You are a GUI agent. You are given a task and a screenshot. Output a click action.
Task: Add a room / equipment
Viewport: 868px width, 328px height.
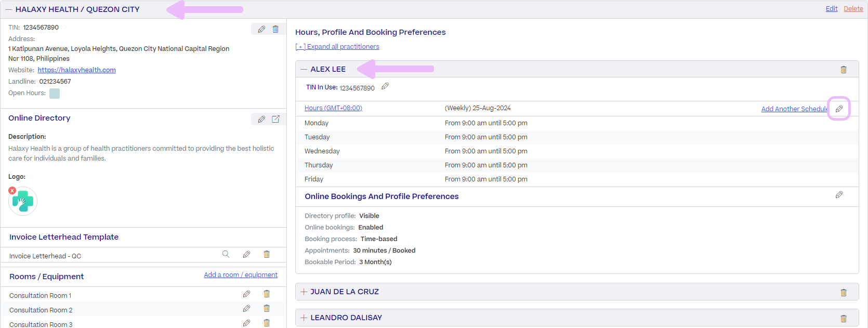click(x=241, y=275)
